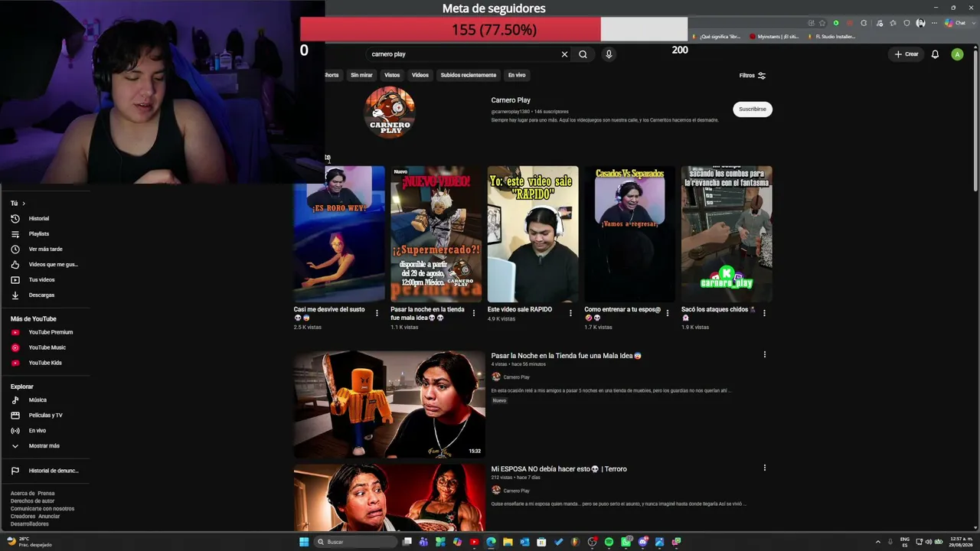
Task: Open the Música note icon
Action: [15, 399]
